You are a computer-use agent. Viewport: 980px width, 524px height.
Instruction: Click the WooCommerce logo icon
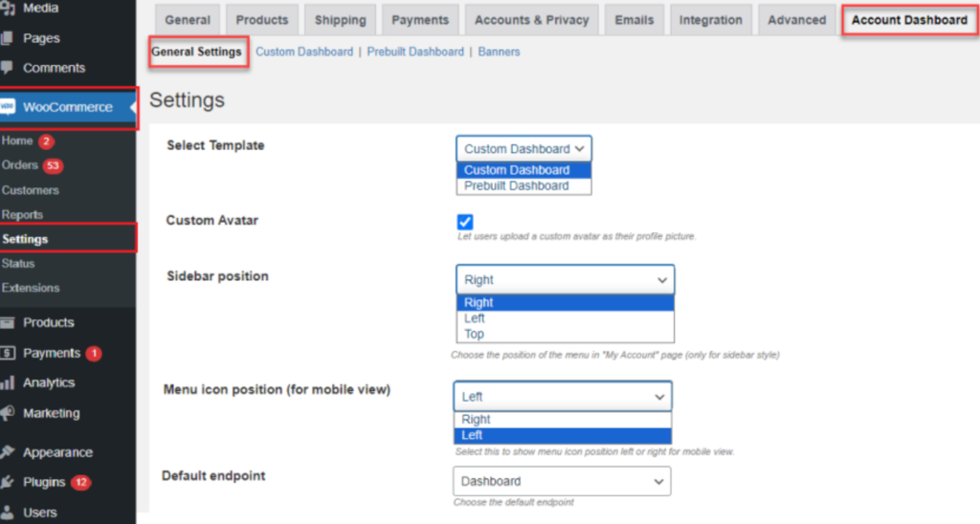click(9, 107)
